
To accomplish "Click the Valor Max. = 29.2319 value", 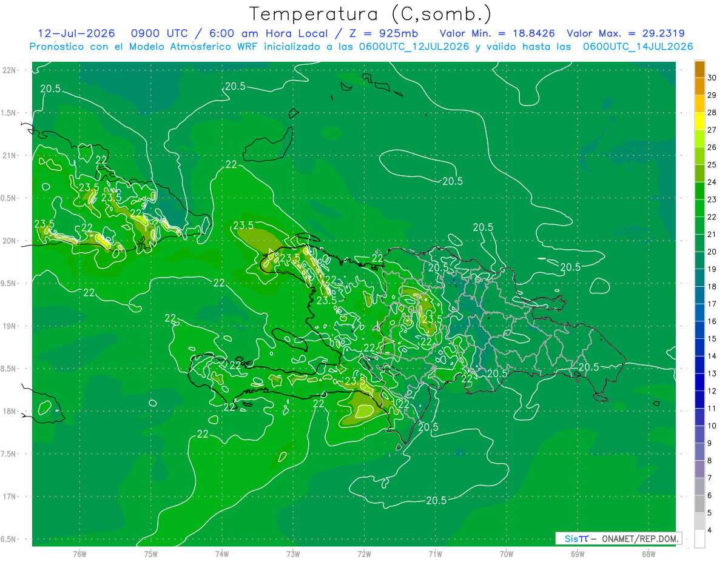I will [626, 33].
